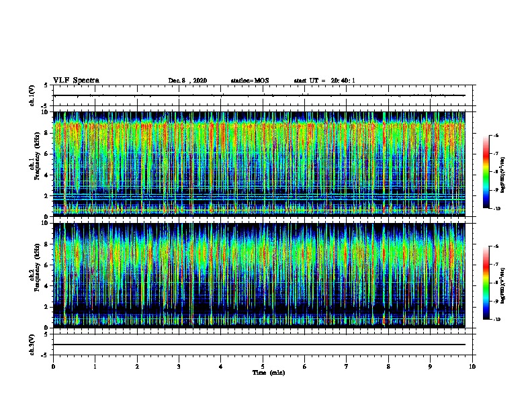Click ch.2 frequency axis tick "10"

click(45, 223)
